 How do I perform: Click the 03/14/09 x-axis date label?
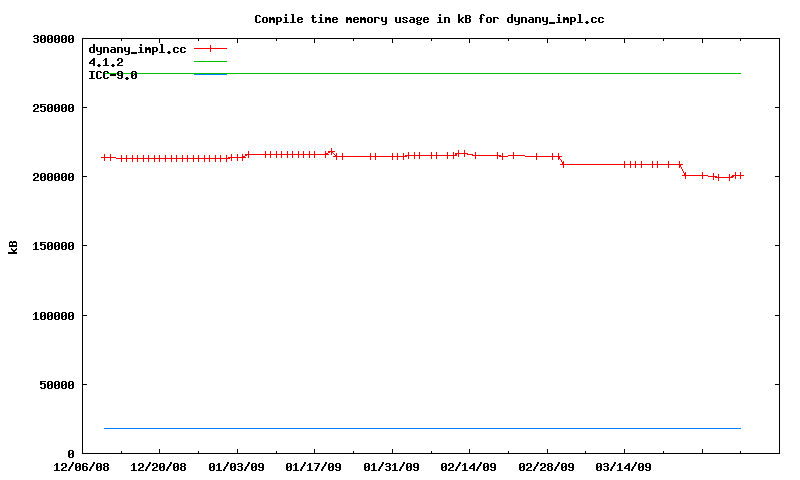624,467
